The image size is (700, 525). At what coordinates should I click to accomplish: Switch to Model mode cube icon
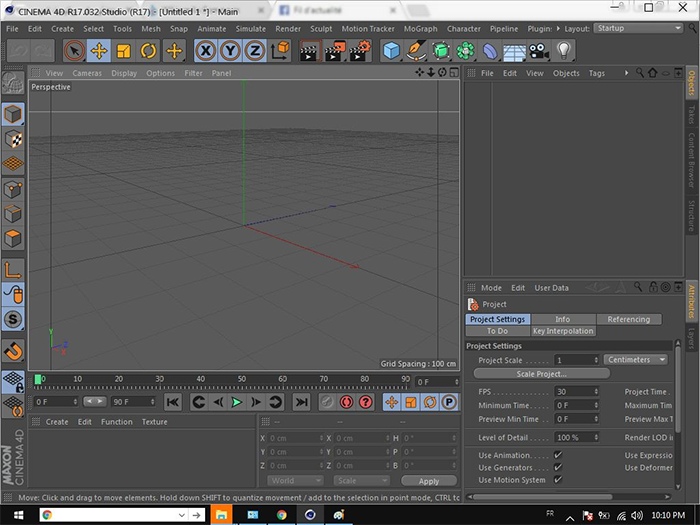click(x=12, y=114)
